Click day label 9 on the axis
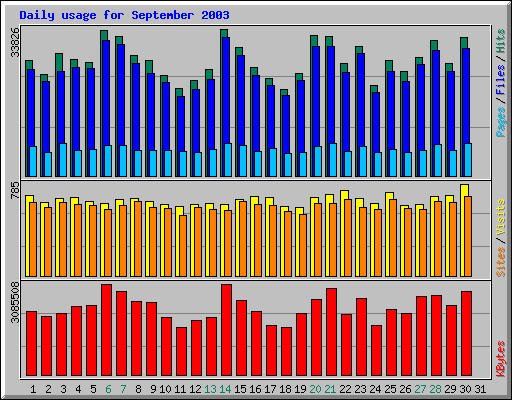This screenshot has width=512, height=400. pyautogui.click(x=153, y=389)
